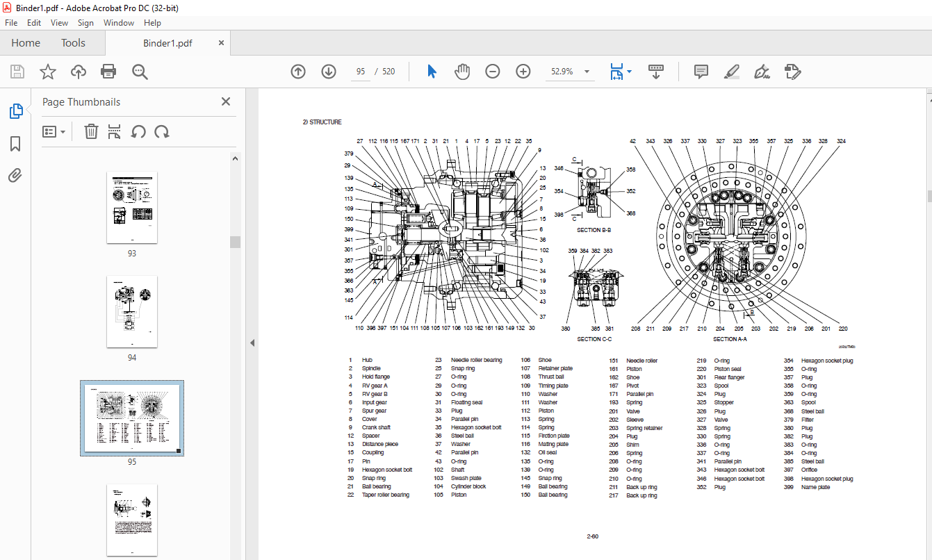Screen dimensions: 932x560
Task: Click "SECTION B-B" label in diagram
Action: pos(594,230)
